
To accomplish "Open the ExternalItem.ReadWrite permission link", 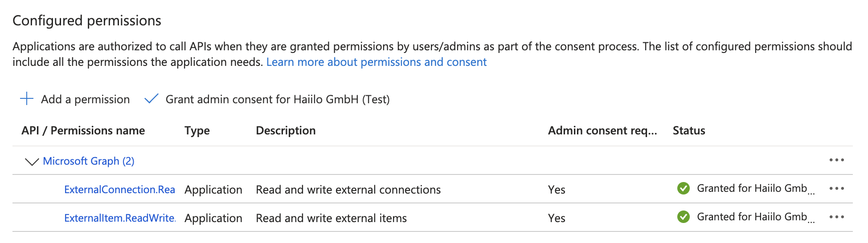I will 119,218.
